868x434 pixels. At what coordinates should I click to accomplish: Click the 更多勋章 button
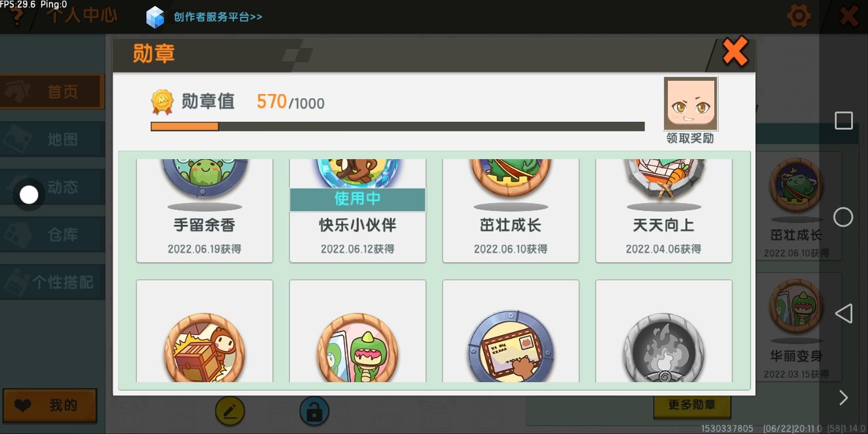[x=692, y=405]
